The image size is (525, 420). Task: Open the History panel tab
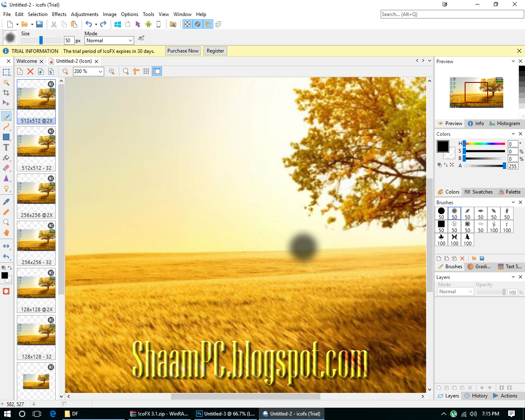(476, 396)
